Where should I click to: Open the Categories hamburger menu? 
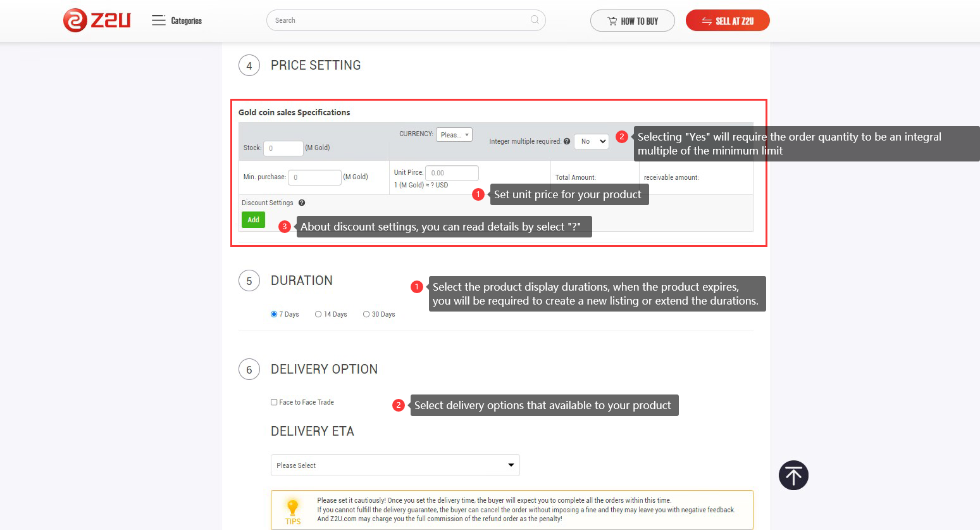coord(158,20)
